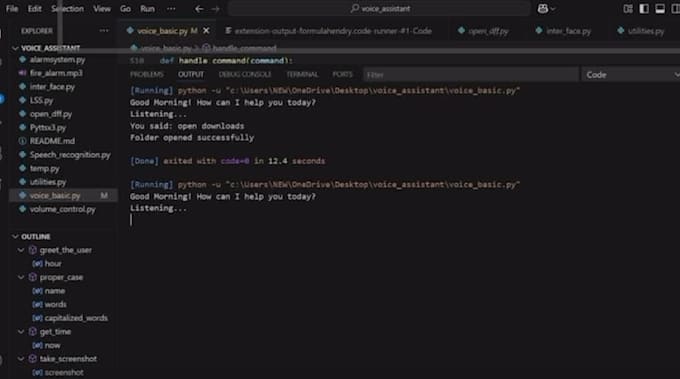Close the voice_basic.py tab
Viewport: 680px width, 379px height.
pyautogui.click(x=206, y=31)
